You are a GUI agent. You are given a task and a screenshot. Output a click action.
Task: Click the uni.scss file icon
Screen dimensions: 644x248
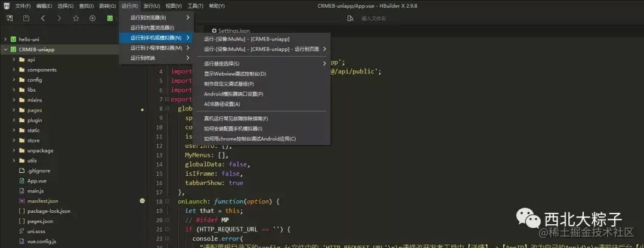(22, 231)
